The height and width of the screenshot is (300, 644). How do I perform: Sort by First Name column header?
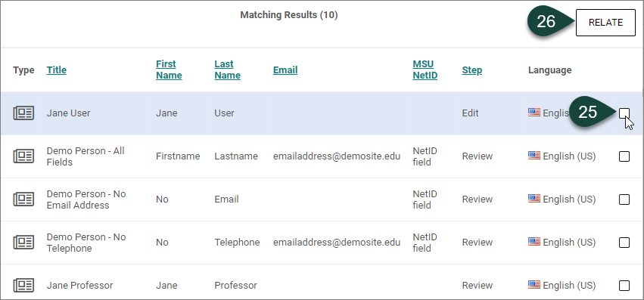[x=169, y=70]
